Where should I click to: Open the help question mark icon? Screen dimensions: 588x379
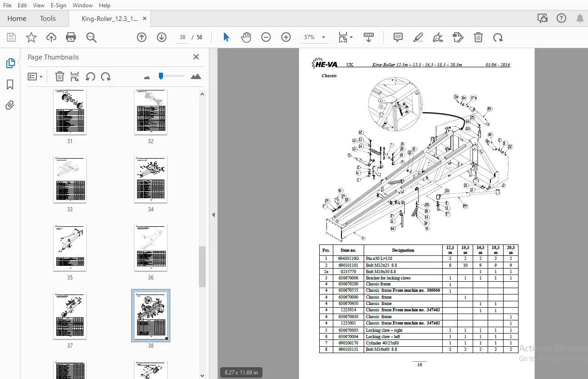tap(561, 19)
